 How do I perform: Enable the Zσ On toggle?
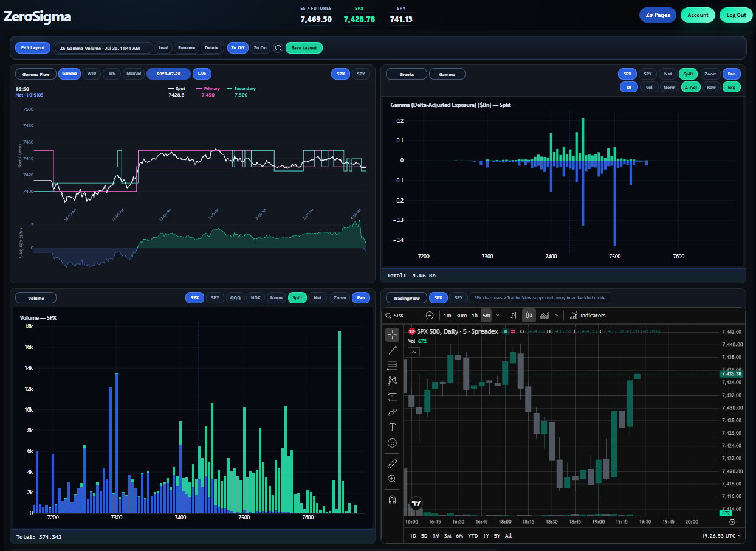(260, 47)
